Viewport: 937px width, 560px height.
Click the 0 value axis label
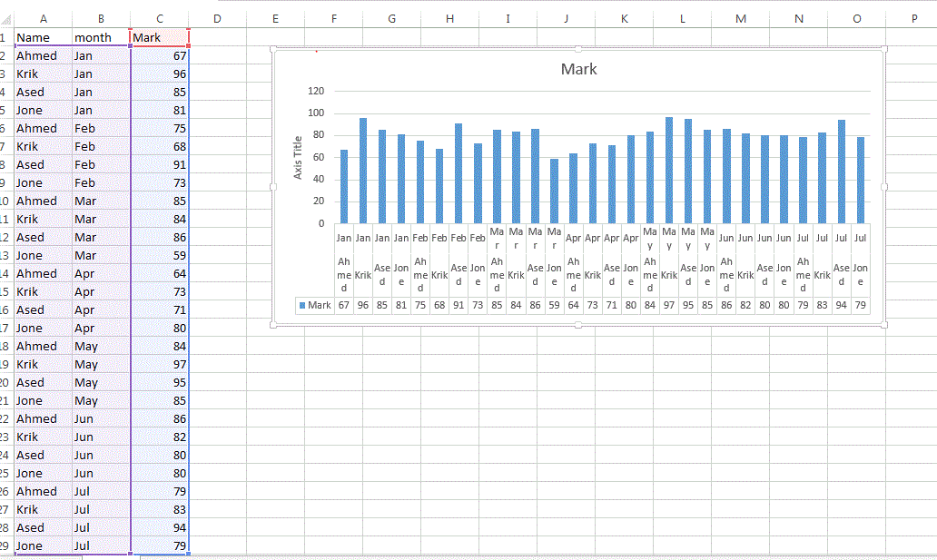pyautogui.click(x=321, y=223)
